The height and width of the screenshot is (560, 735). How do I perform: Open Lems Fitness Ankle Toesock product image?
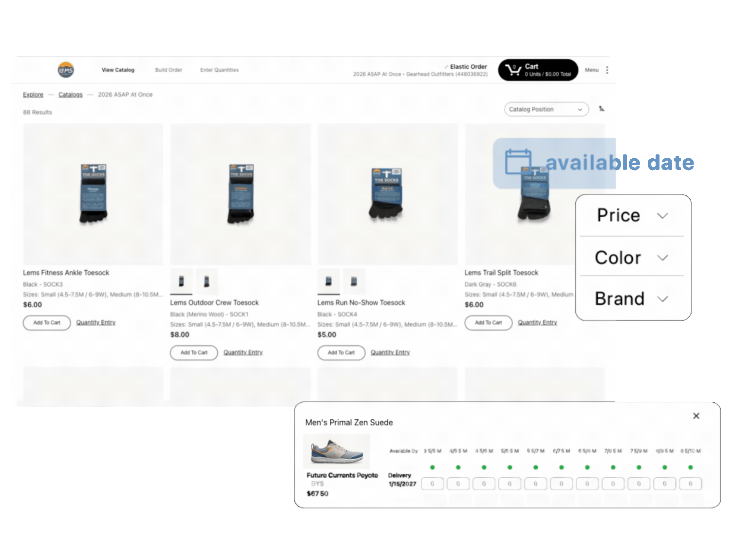coord(93,194)
